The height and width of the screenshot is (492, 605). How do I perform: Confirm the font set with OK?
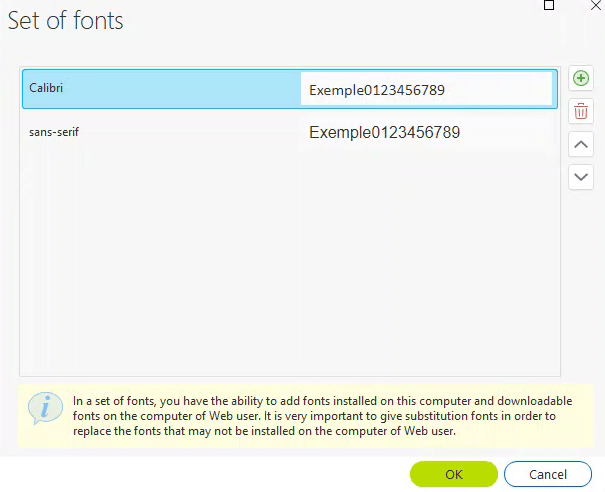point(453,474)
